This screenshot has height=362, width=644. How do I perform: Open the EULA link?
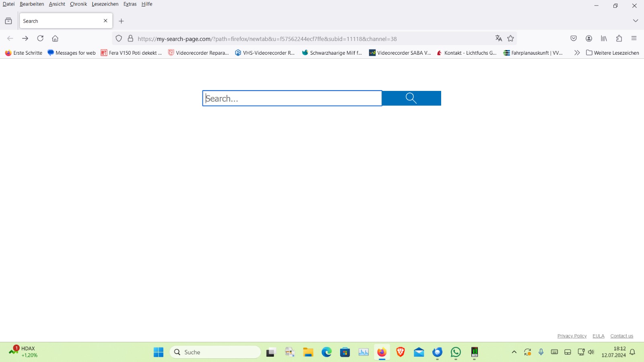click(599, 336)
